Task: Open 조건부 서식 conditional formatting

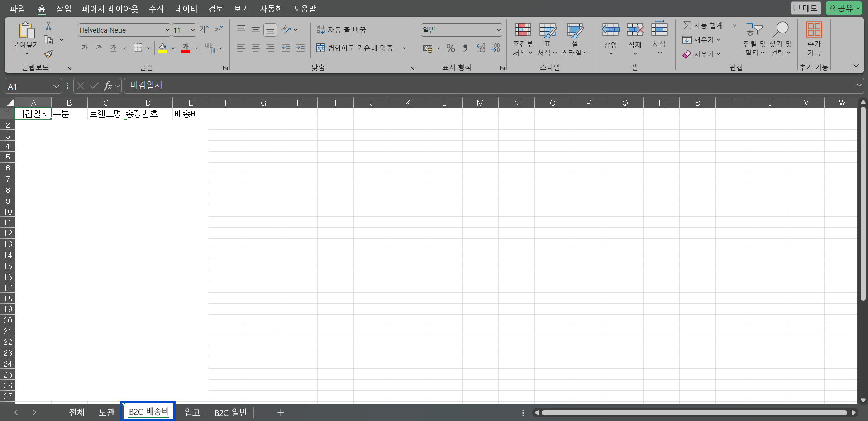Action: coord(523,40)
